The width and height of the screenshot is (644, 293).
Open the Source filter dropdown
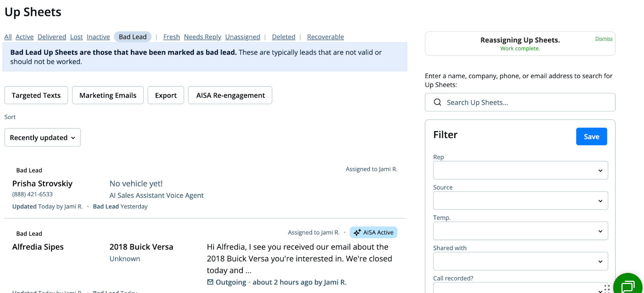click(520, 201)
